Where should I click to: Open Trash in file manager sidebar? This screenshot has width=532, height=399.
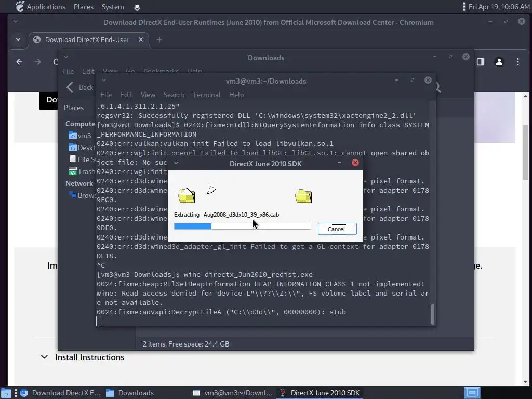coord(82,171)
